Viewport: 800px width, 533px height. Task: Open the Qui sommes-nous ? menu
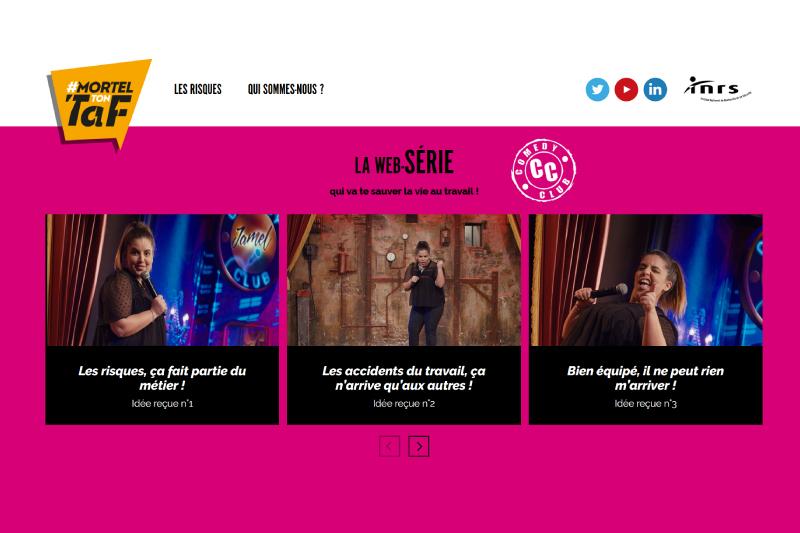coord(286,89)
